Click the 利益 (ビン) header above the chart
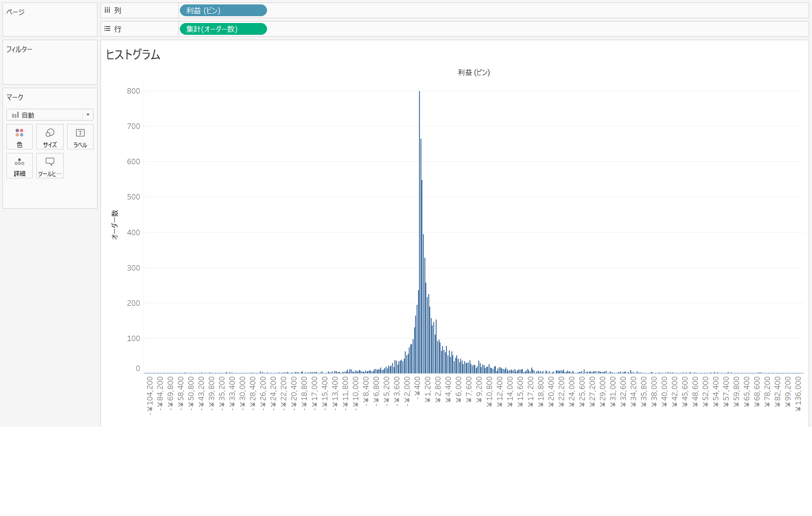 point(474,73)
